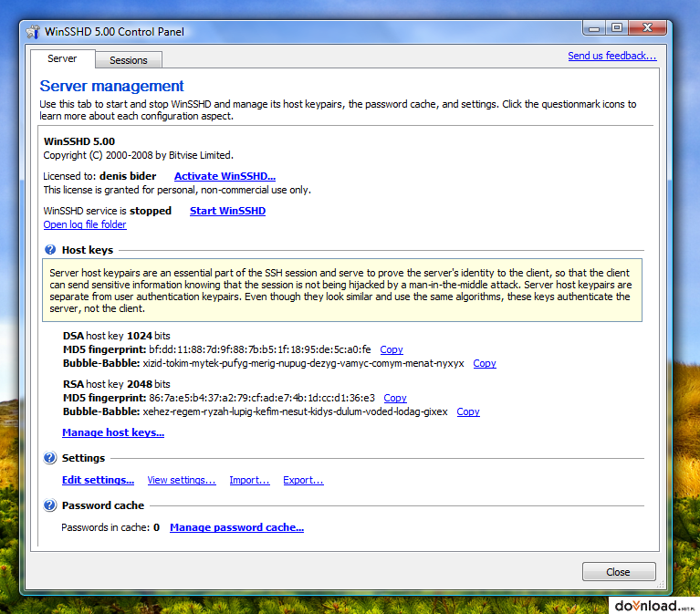Image resolution: width=700 pixels, height=614 pixels.
Task: Click View settings link
Action: pyautogui.click(x=182, y=480)
